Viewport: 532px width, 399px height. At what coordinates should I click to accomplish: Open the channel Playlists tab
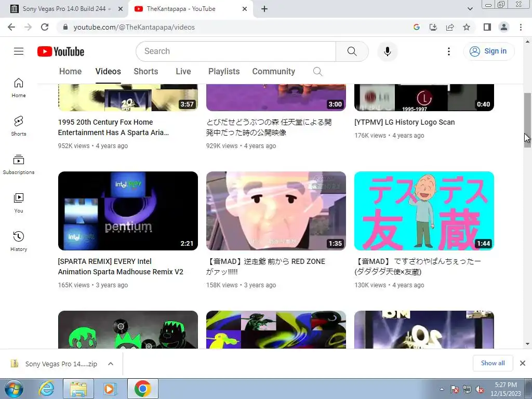[x=224, y=72]
